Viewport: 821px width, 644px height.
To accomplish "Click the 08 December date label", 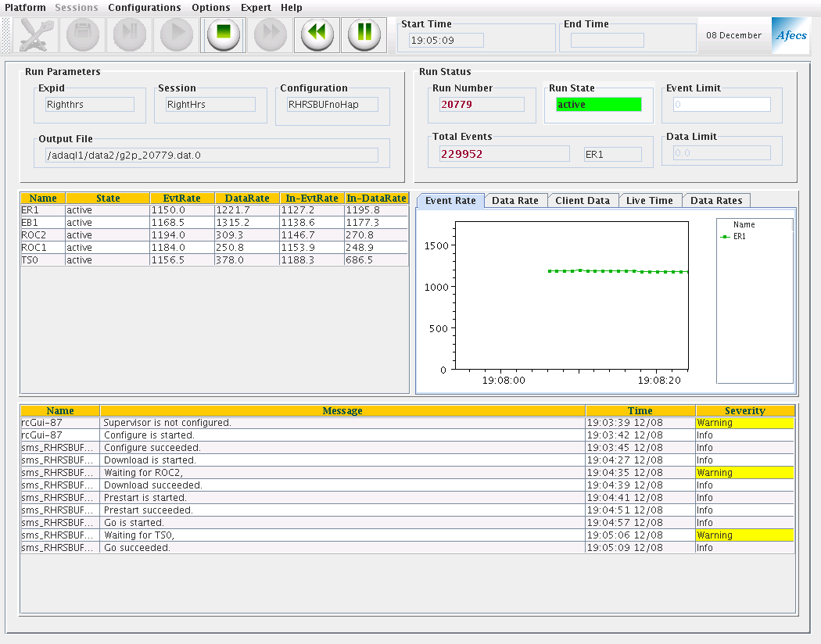I will coord(733,35).
